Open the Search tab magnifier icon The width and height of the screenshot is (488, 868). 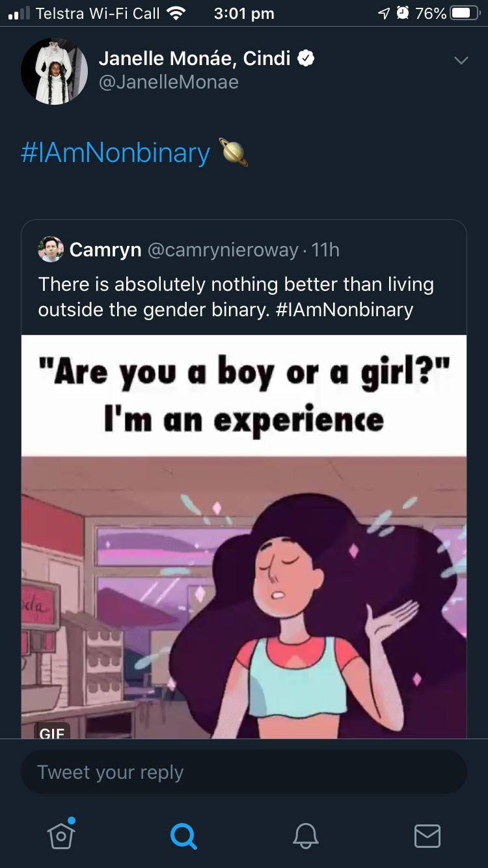click(183, 835)
